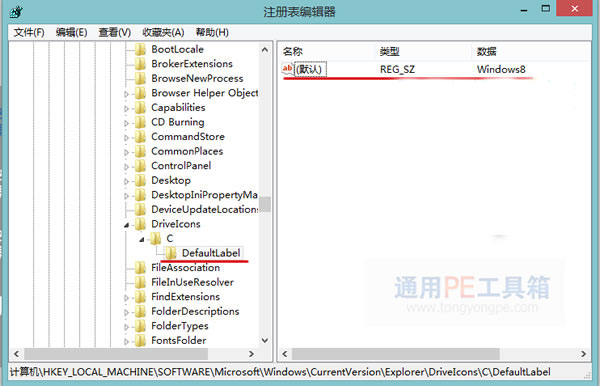Expand the FindExtensions key
This screenshot has height=386, width=600.
pos(126,297)
